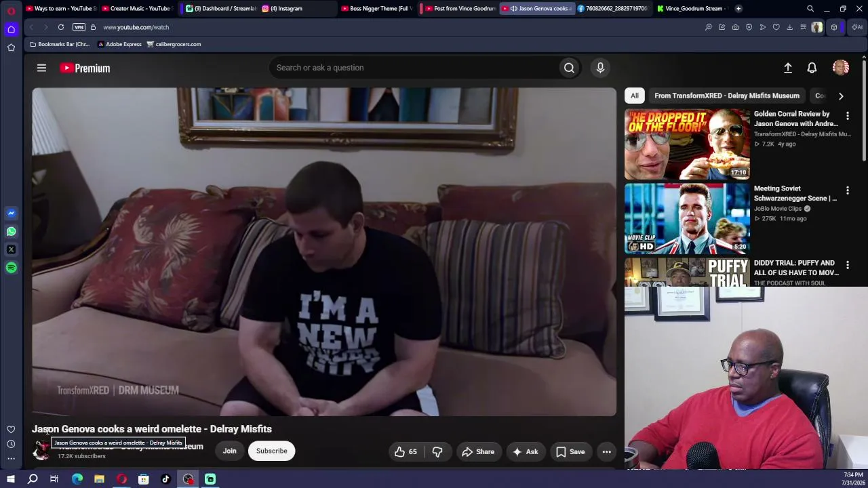868x488 pixels.
Task: Click the TransformXRED channel avatar
Action: click(41, 451)
